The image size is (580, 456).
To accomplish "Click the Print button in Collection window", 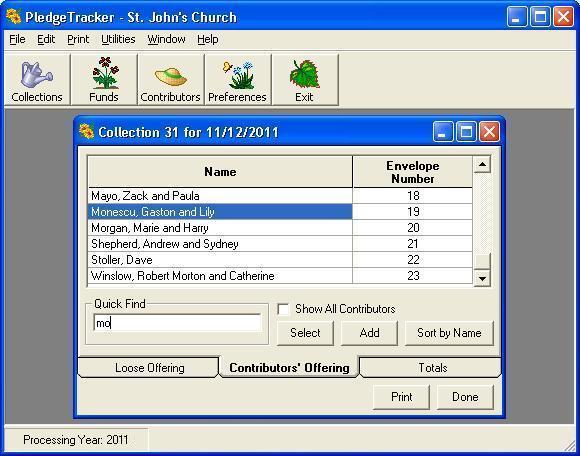I will click(401, 397).
